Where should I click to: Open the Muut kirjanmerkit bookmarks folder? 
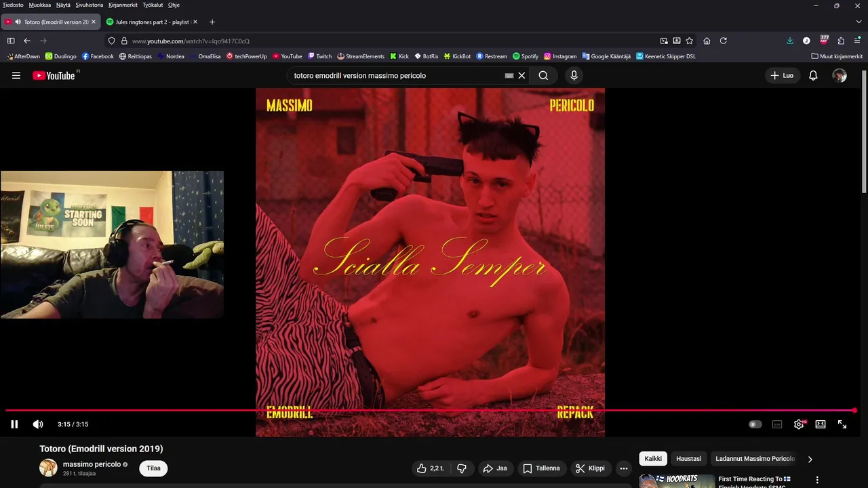[837, 56]
